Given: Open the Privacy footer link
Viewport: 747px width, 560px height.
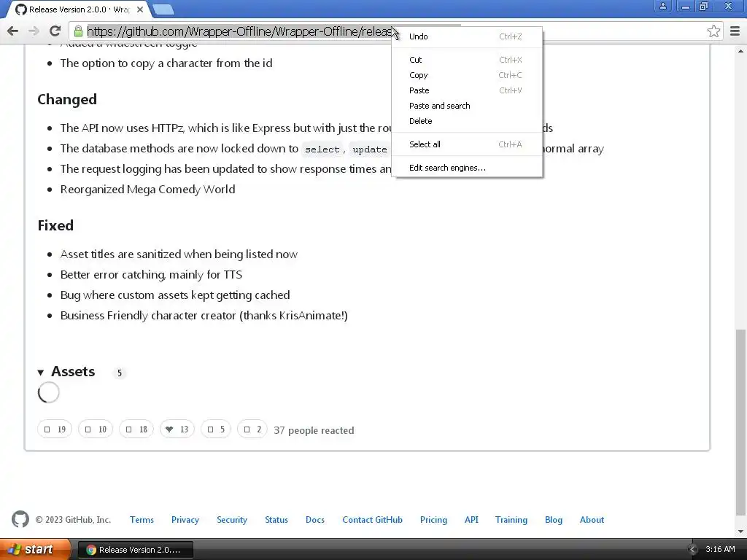Looking at the screenshot, I should tap(185, 520).
